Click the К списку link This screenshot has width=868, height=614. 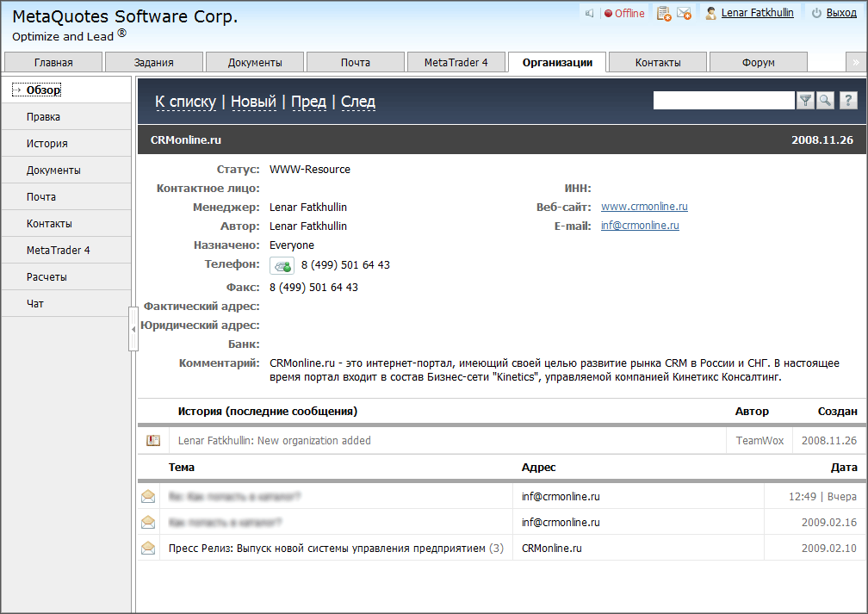pos(185,102)
